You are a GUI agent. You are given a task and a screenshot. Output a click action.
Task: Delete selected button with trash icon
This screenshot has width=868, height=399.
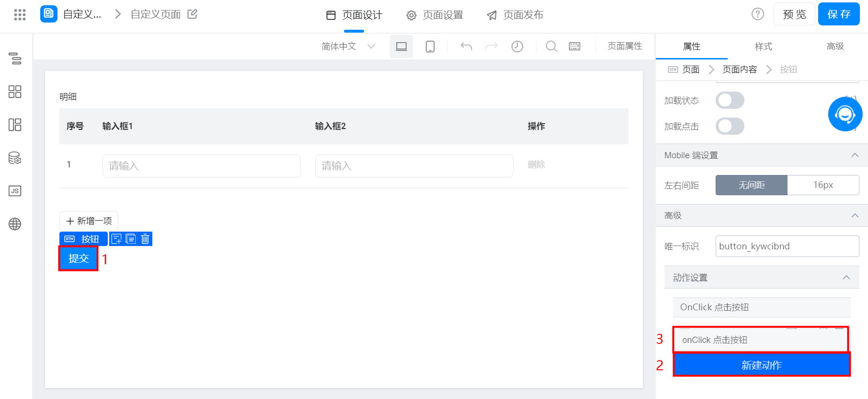(145, 239)
